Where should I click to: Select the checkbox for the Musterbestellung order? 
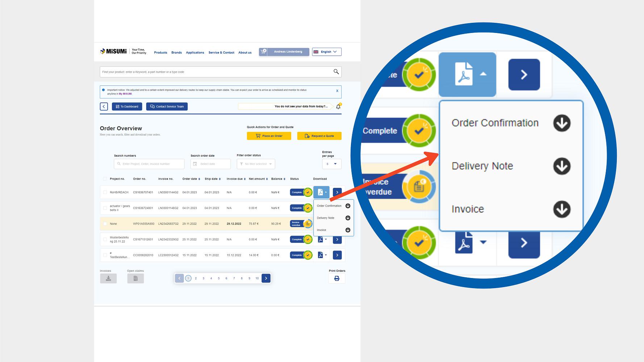[105, 239]
